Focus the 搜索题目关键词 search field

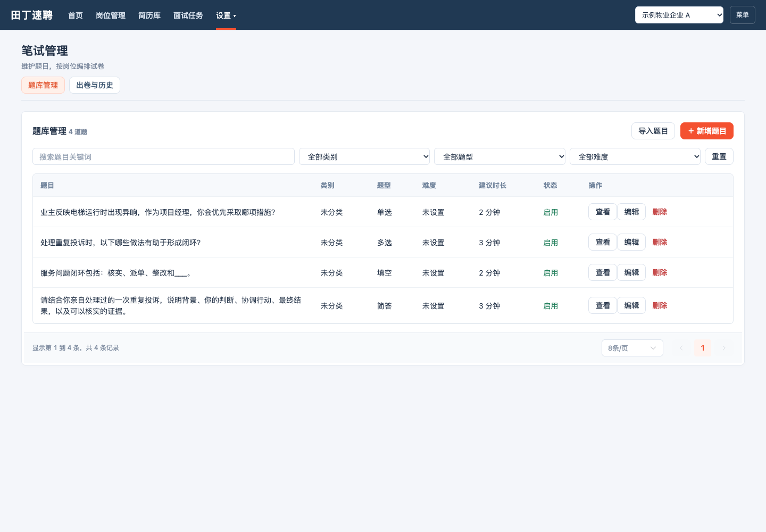163,156
